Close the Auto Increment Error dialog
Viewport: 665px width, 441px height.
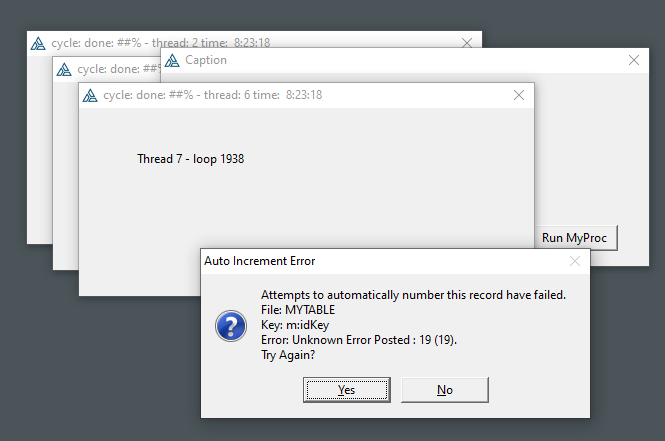point(574,261)
